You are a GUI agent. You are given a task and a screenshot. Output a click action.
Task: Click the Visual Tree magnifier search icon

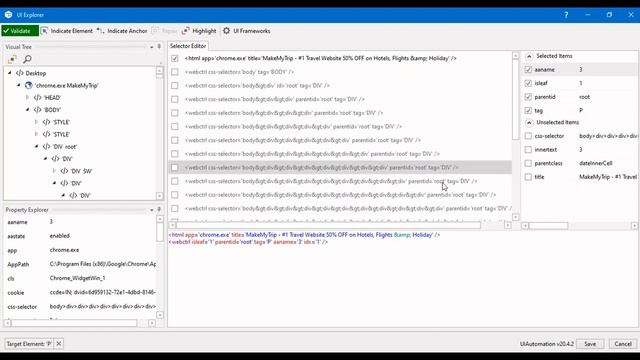(x=27, y=59)
